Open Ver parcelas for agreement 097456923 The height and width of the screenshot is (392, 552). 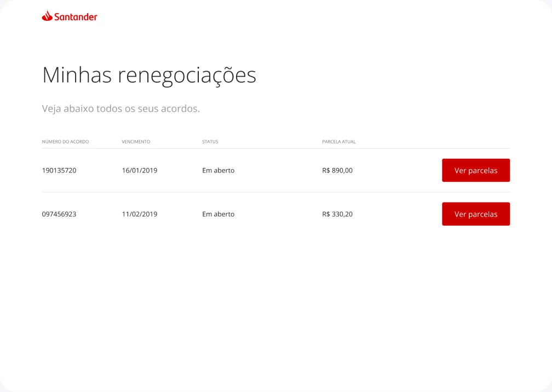point(476,214)
